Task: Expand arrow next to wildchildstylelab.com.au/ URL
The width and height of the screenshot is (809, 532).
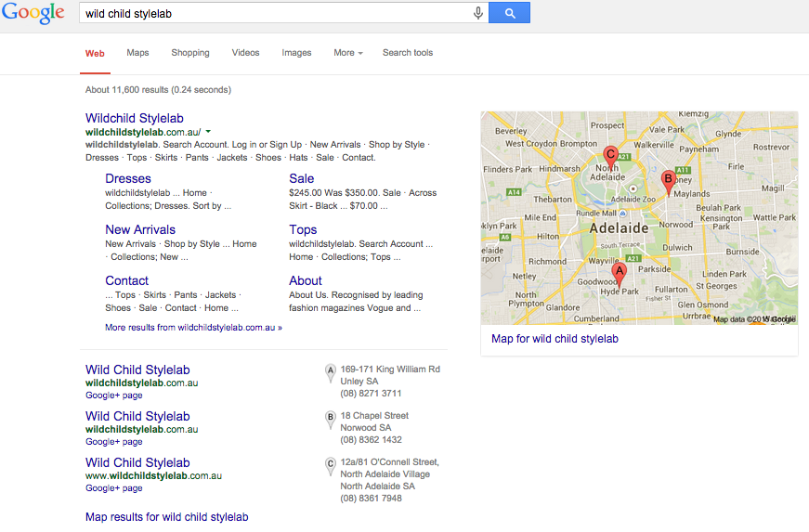Action: (x=208, y=132)
